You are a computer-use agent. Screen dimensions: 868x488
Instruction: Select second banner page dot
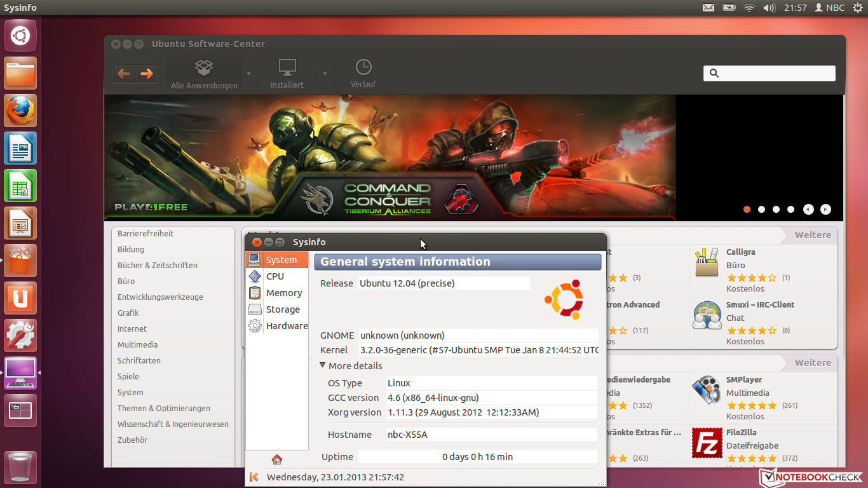(x=761, y=209)
